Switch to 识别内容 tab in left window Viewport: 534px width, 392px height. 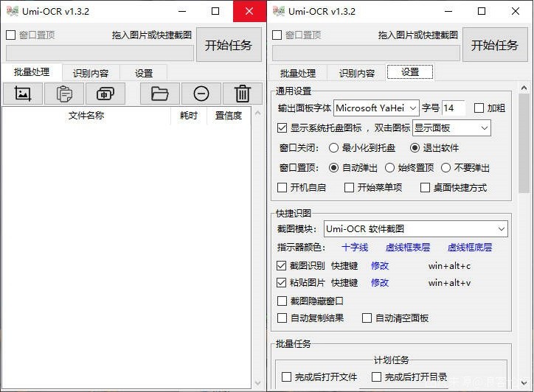91,73
